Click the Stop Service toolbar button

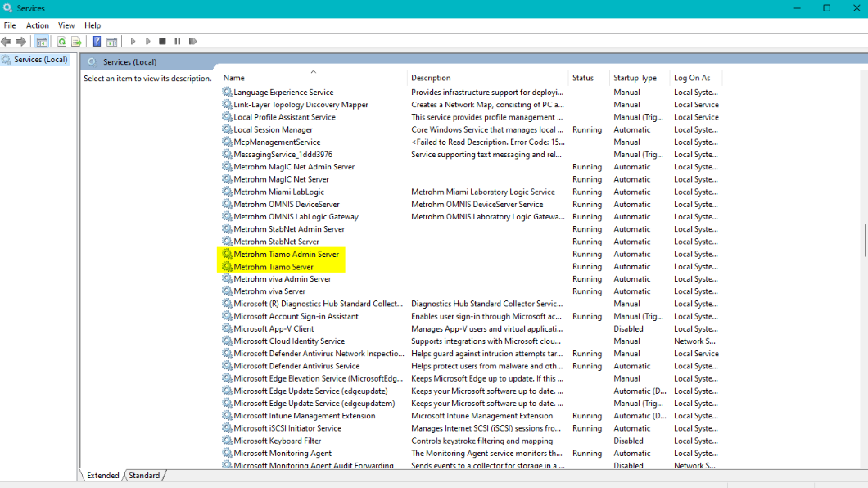162,42
